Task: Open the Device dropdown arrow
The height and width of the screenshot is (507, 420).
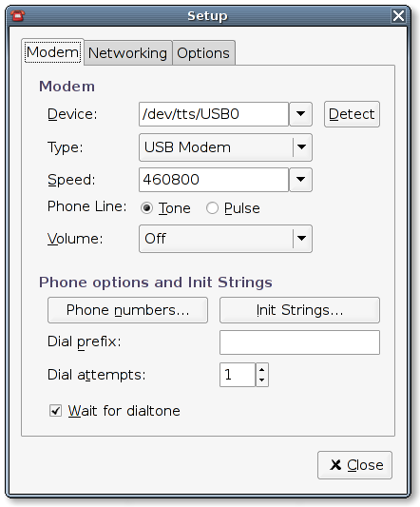Action: coord(301,114)
